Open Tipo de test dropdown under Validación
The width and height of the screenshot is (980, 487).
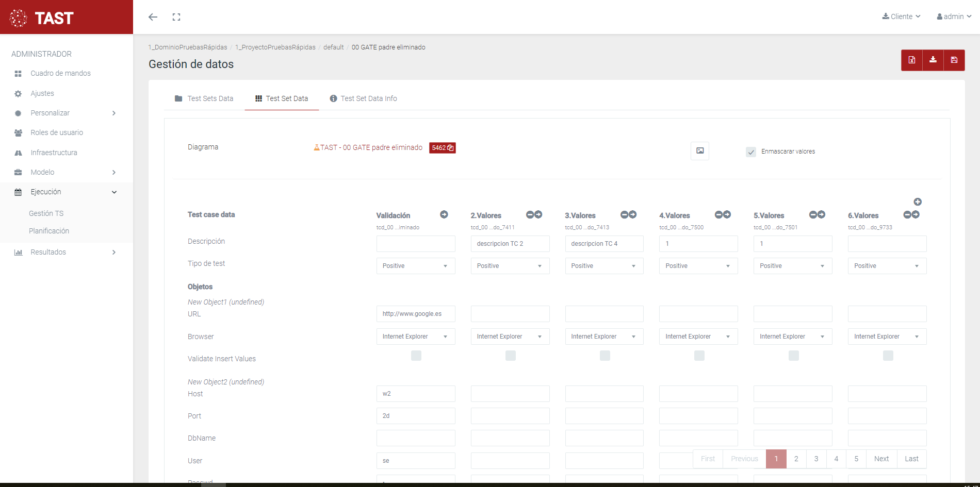click(x=415, y=266)
